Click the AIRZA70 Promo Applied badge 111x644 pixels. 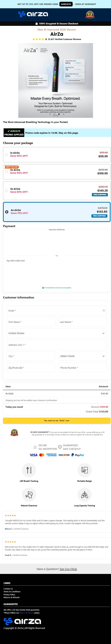coord(14,133)
